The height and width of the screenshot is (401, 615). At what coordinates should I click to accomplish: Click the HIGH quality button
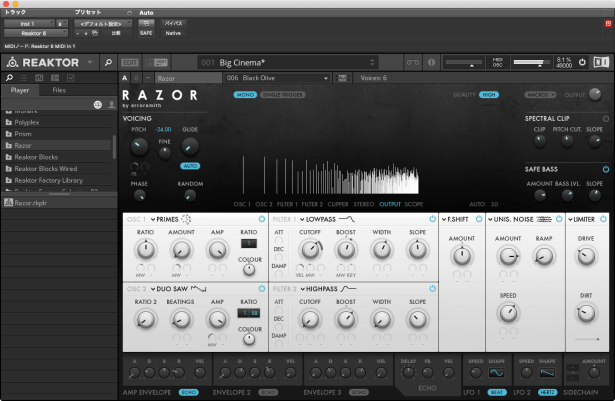pos(489,96)
